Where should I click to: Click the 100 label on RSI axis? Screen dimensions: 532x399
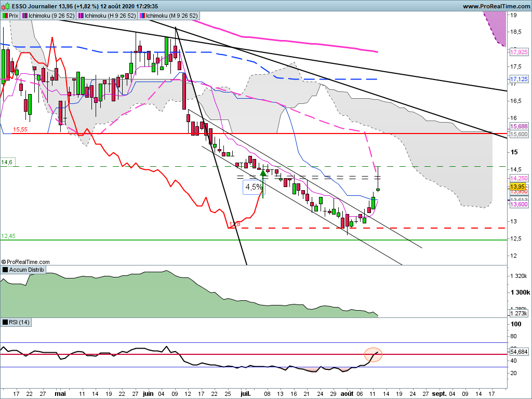coord(516,324)
